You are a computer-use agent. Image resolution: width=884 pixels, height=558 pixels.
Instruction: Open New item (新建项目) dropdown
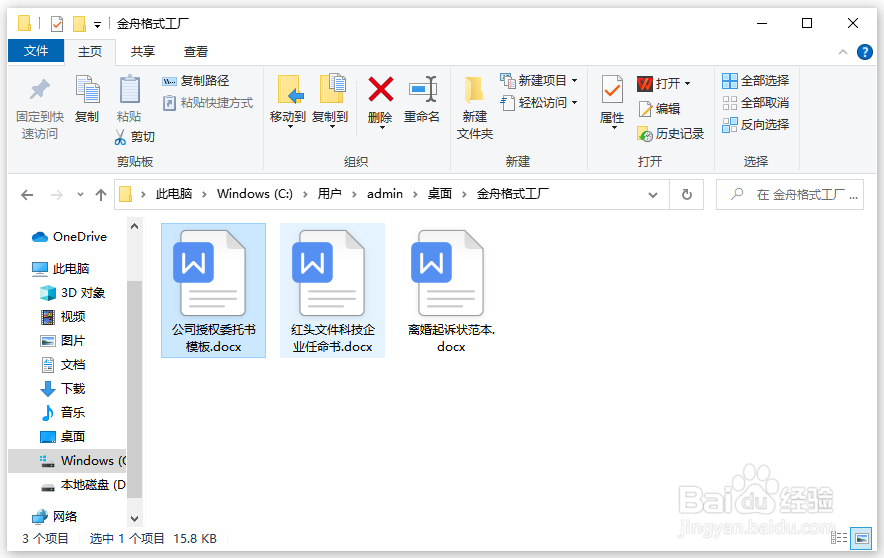tap(574, 81)
